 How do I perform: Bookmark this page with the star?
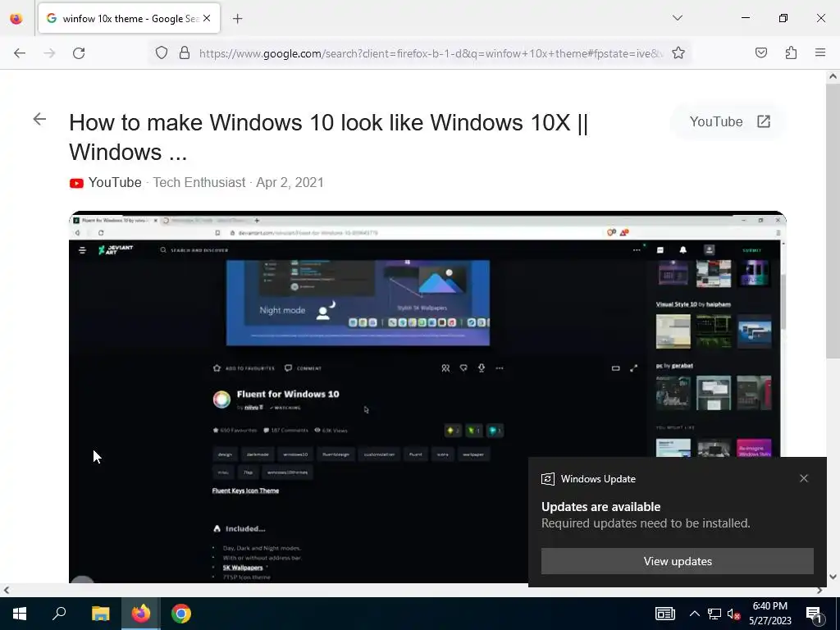pyautogui.click(x=678, y=52)
